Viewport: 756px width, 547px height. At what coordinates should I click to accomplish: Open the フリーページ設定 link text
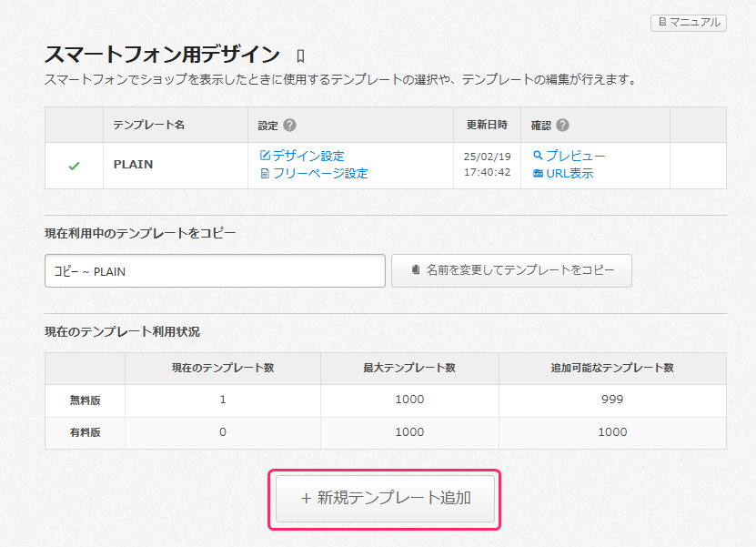pos(320,173)
